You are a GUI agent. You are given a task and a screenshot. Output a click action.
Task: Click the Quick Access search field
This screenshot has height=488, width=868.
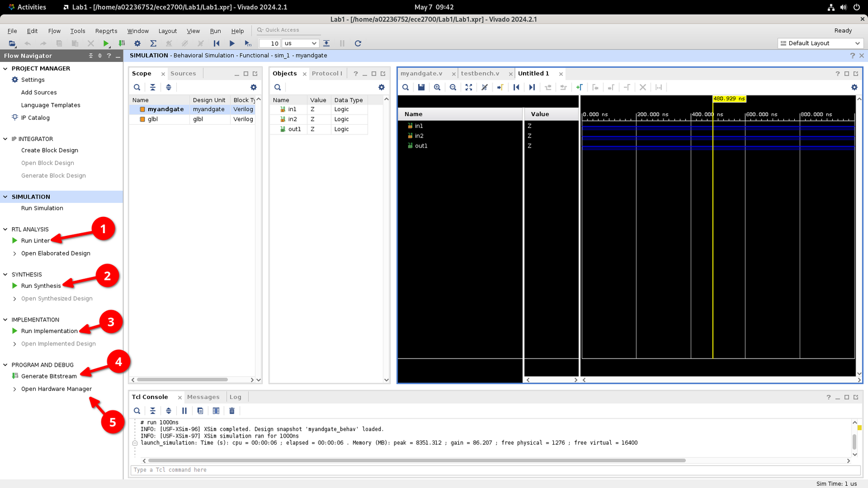pyautogui.click(x=288, y=30)
